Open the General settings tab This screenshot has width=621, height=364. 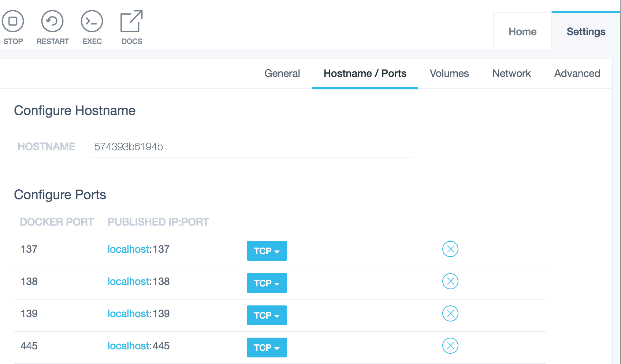pyautogui.click(x=282, y=74)
